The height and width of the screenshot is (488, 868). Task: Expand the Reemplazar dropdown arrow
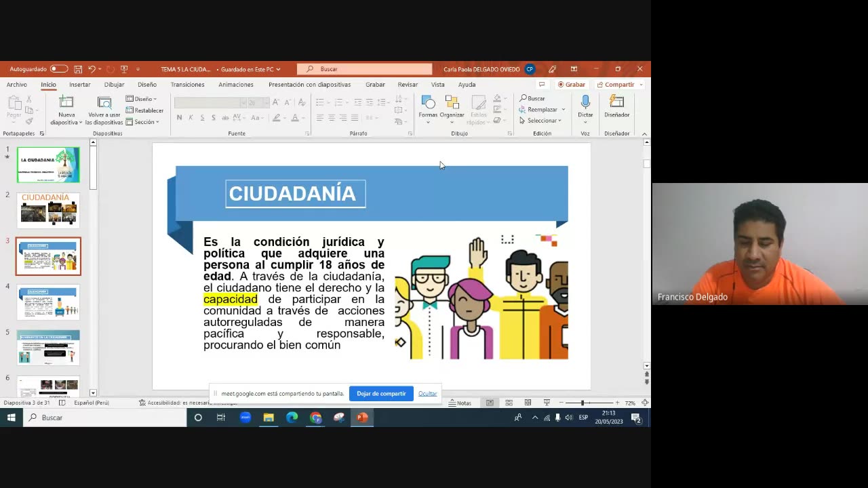(x=563, y=110)
